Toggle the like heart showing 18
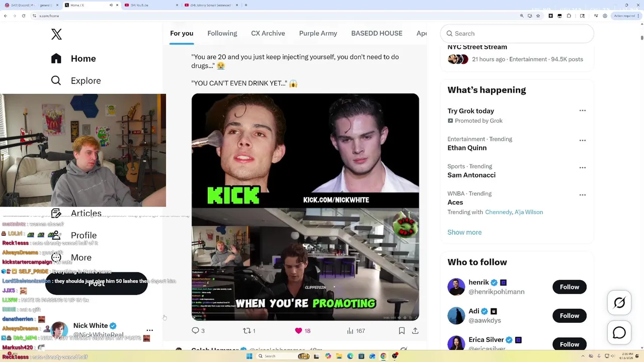 tap(302, 330)
